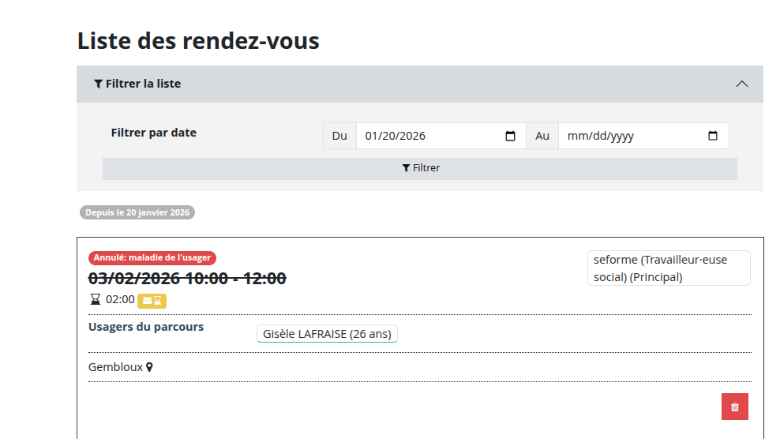Screen dimensions: 780x439
Task: Collapse the filter panel with the chevron
Action: pos(742,84)
